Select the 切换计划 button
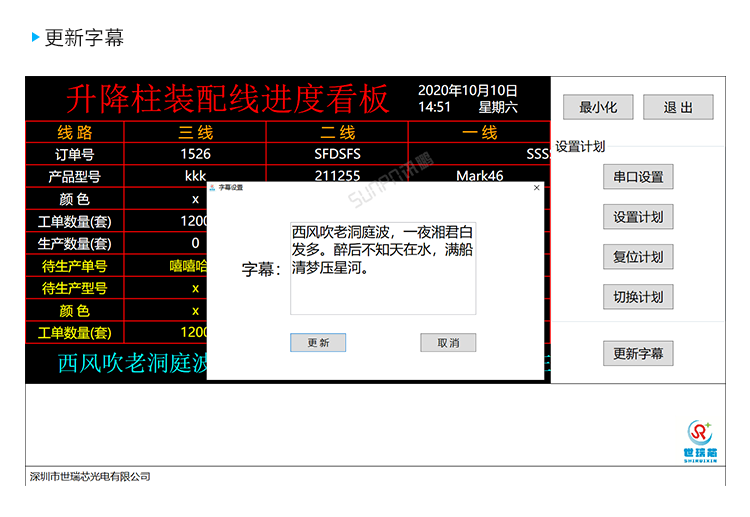 pyautogui.click(x=638, y=297)
